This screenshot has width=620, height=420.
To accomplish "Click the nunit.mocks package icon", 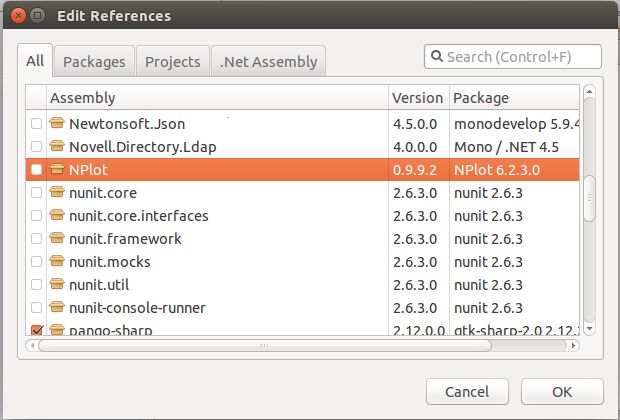I will click(x=58, y=262).
